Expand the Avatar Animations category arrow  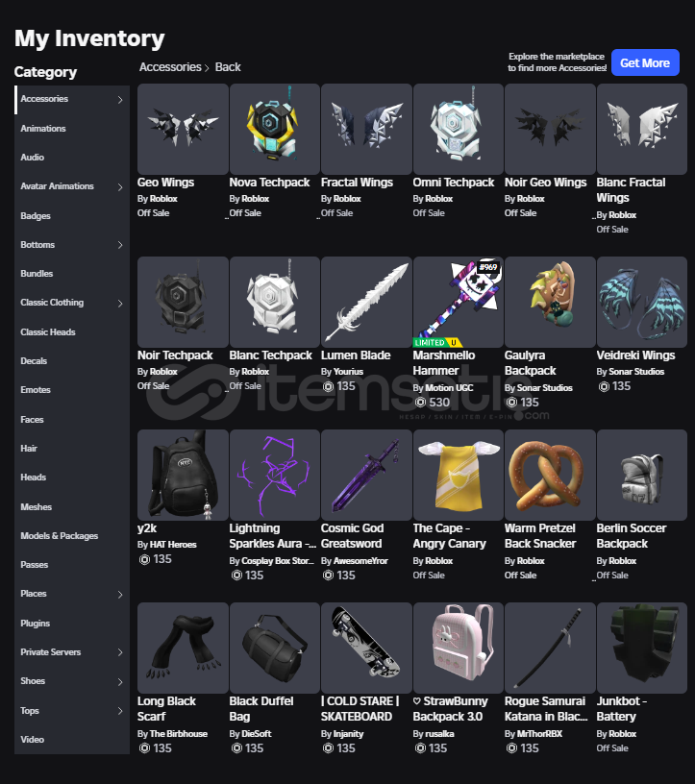[120, 187]
